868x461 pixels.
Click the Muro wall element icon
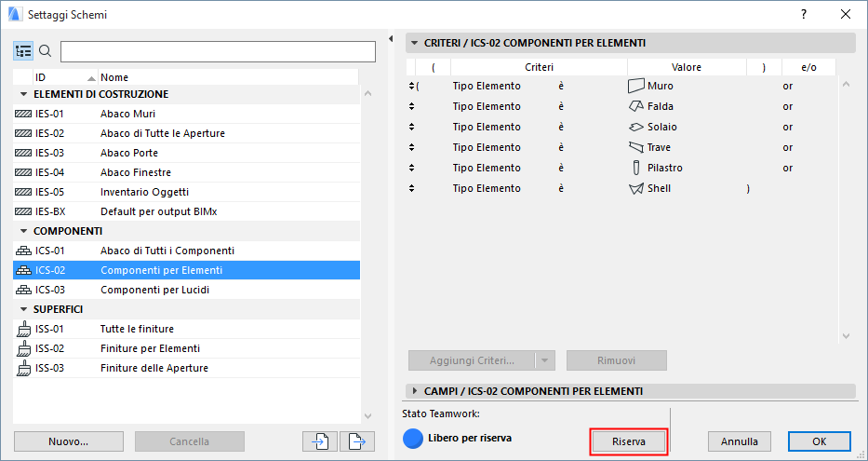[x=636, y=86]
